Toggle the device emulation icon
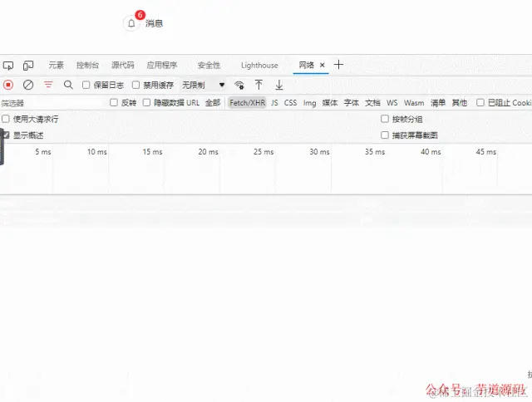The image size is (532, 402). coord(28,65)
